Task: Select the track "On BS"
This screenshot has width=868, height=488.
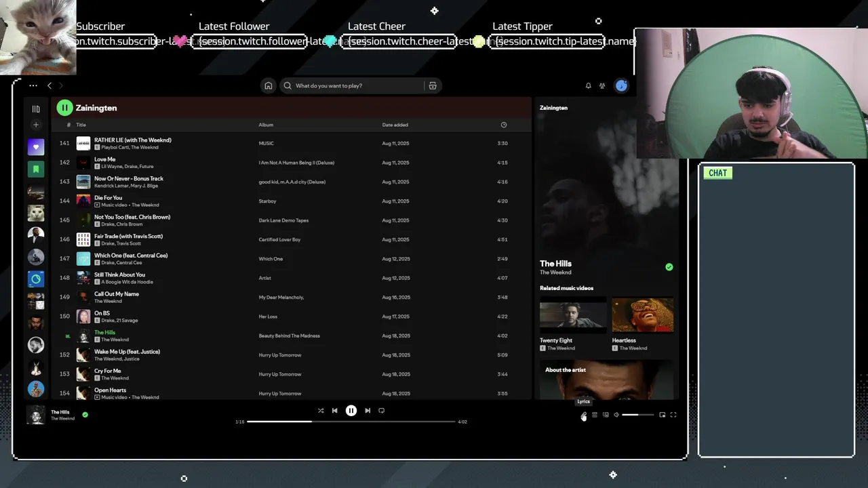Action: point(102,313)
